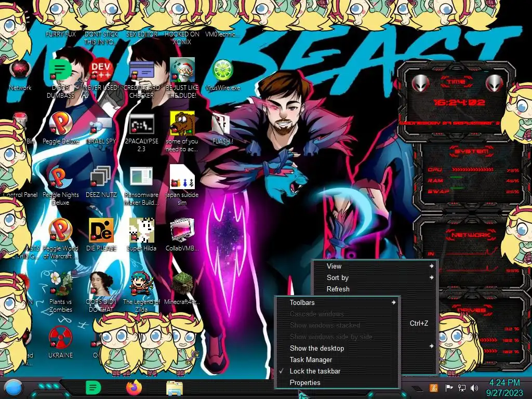Expand the View submenu
The width and height of the screenshot is (532, 399).
pos(375,267)
